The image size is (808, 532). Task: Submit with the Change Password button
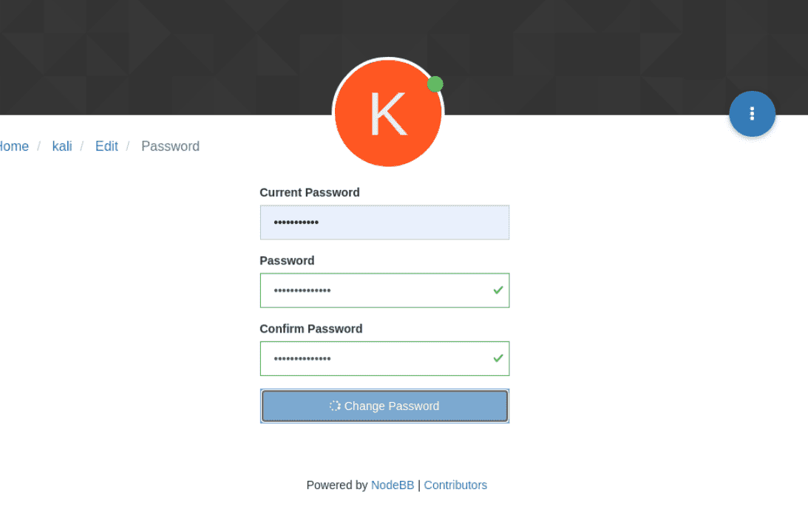(384, 406)
